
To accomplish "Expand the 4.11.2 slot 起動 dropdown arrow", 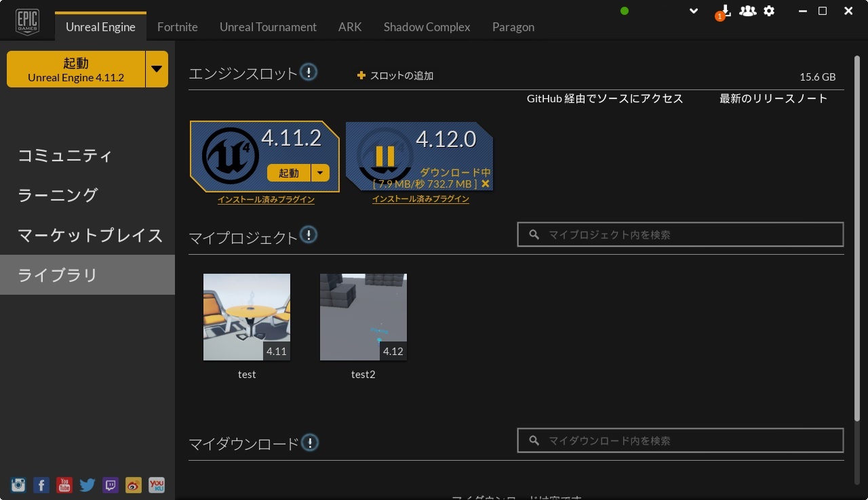I will point(320,173).
